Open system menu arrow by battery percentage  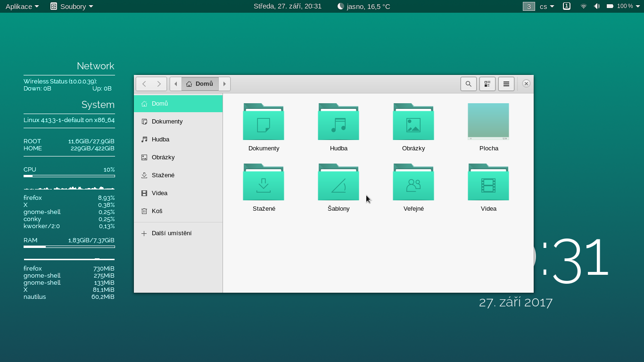pyautogui.click(x=637, y=6)
